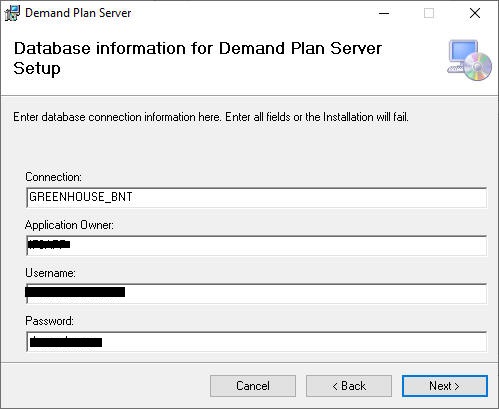Viewport: 499px width, 409px height.
Task: Click the 'Database information' heading line
Action: 198,49
